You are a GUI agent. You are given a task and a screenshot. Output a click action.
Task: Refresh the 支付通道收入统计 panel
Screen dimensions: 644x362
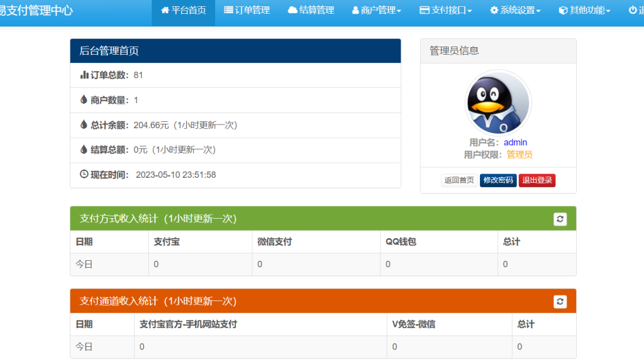click(560, 302)
